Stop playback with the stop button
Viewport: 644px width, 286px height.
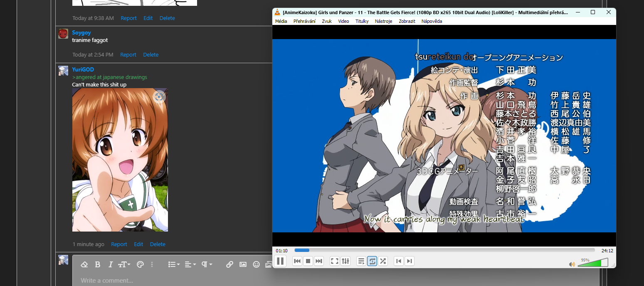pyautogui.click(x=308, y=261)
